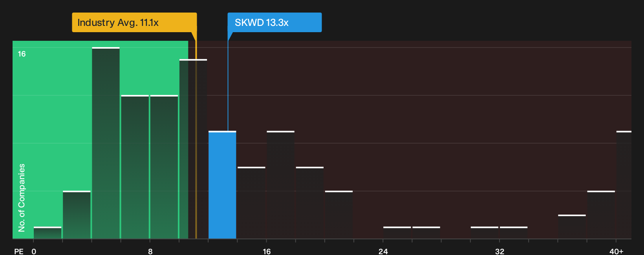Click the 40+ axis label
The height and width of the screenshot is (255, 644).
point(616,251)
